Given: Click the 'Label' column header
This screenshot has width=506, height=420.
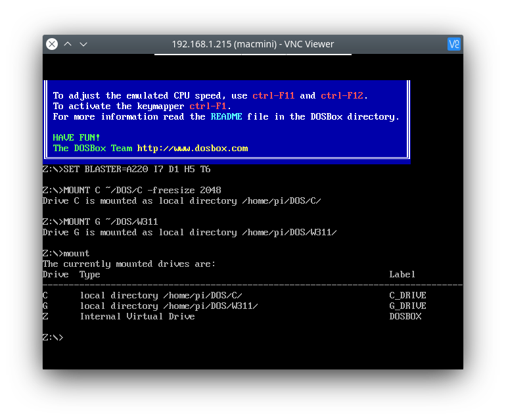Looking at the screenshot, I should point(402,275).
